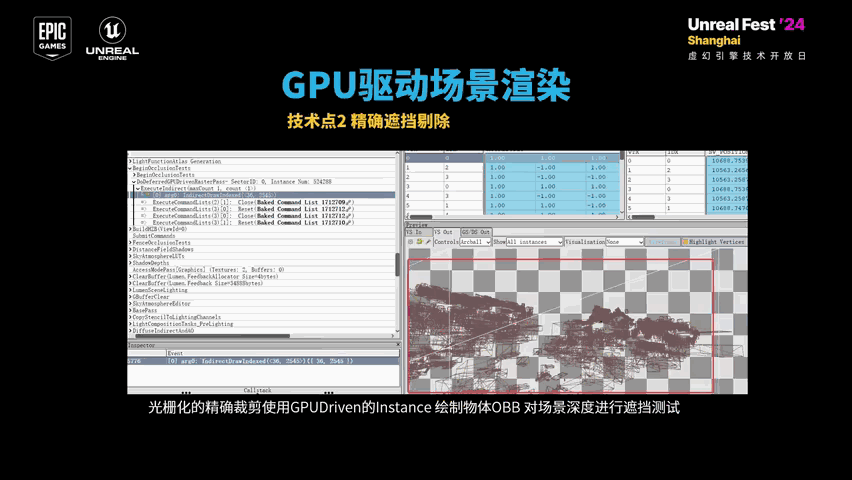The height and width of the screenshot is (480, 852).
Task: Click VS input table horizontal scrollbar thumb
Action: [x=421, y=217]
